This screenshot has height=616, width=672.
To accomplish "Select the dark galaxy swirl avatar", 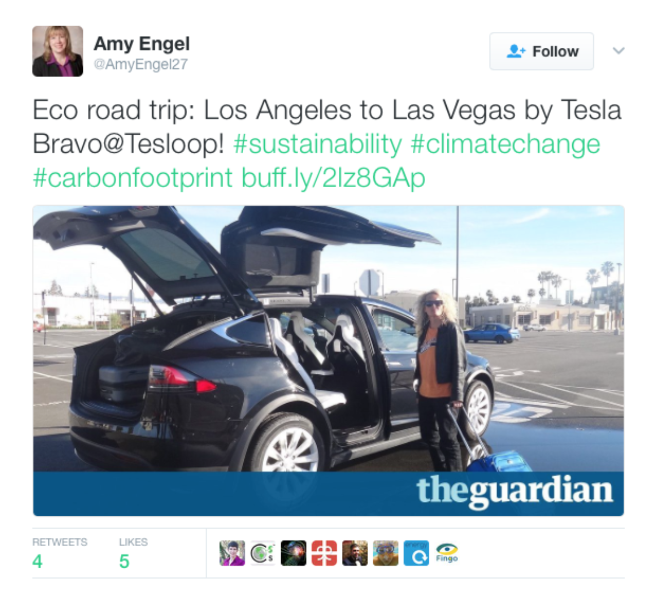I will coord(293,553).
